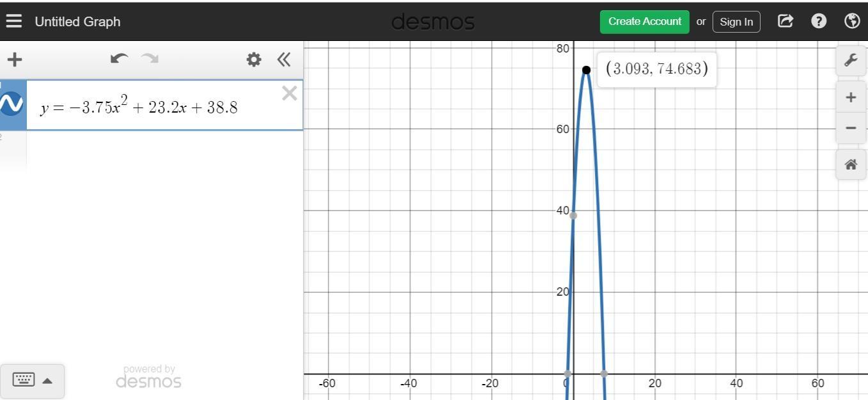Click the Untitled Graph title
868x400 pixels.
point(77,21)
